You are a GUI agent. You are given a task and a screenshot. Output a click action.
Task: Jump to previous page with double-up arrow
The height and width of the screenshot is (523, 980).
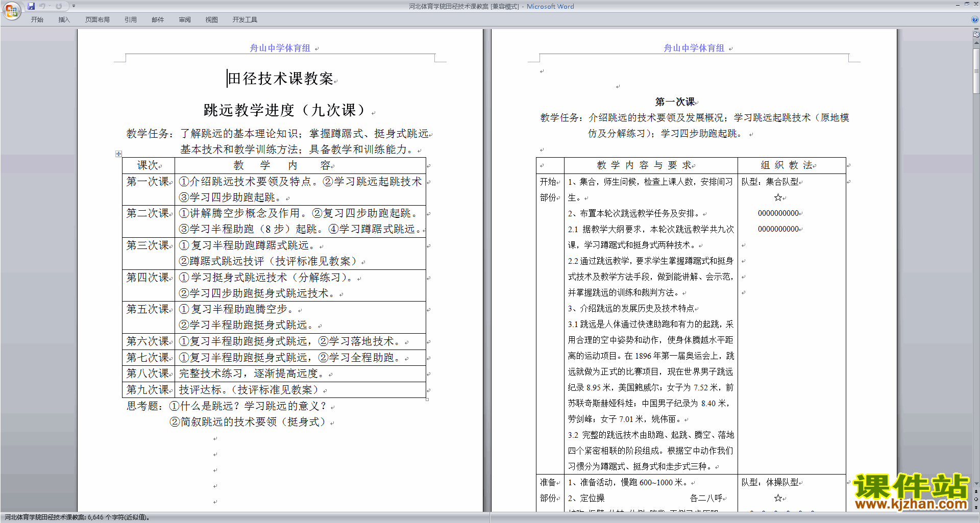[976, 491]
